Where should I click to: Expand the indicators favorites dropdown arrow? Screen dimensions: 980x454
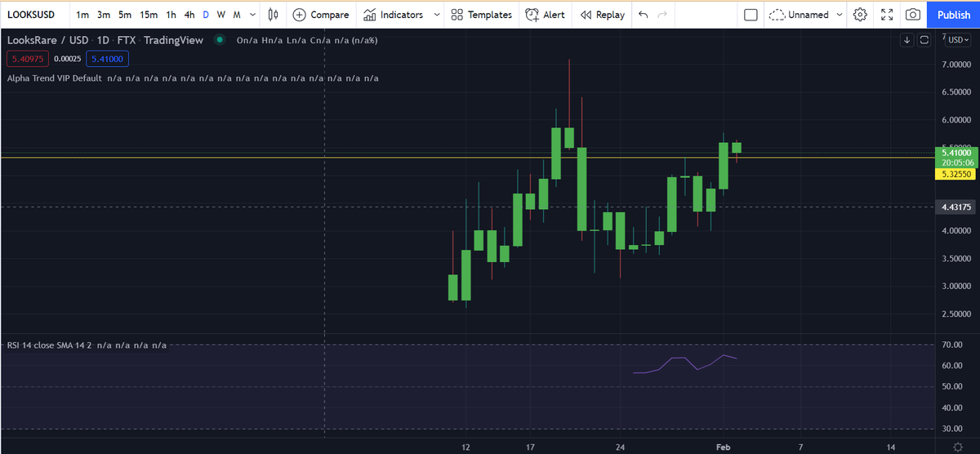click(x=436, y=15)
